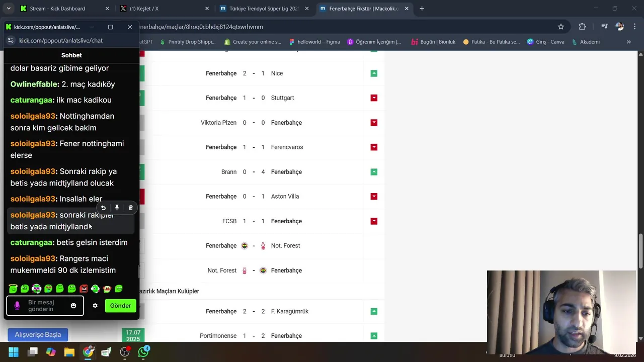
Task: Open the media controls music icon
Action: (x=604, y=27)
